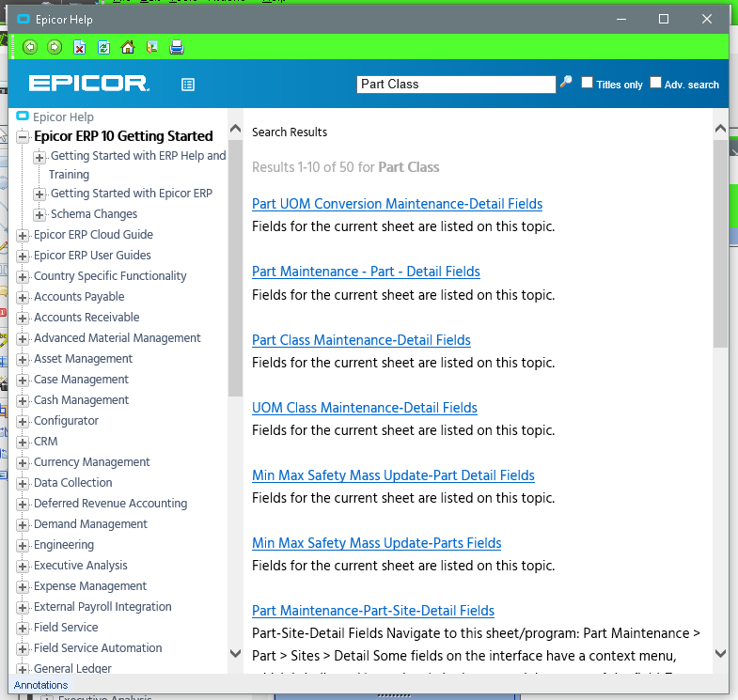The image size is (738, 700).
Task: Select the Field Service topic
Action: 66,628
